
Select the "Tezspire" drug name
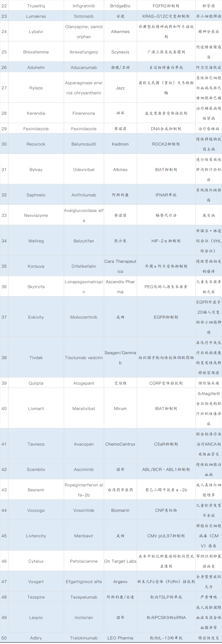click(x=36, y=597)
